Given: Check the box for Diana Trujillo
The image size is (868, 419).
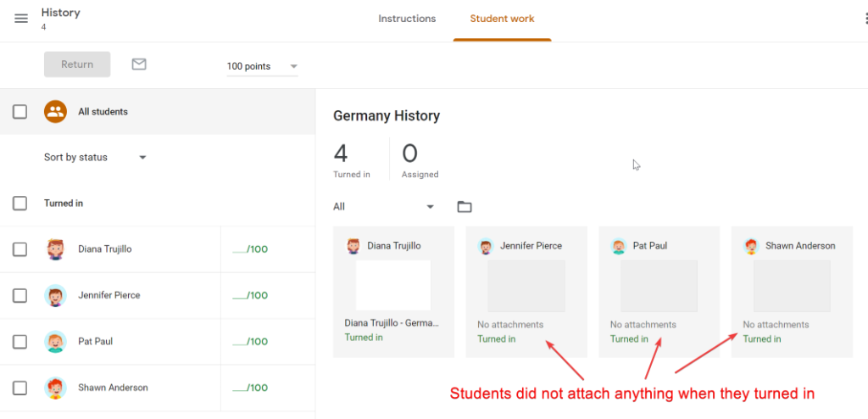Looking at the screenshot, I should coord(20,249).
